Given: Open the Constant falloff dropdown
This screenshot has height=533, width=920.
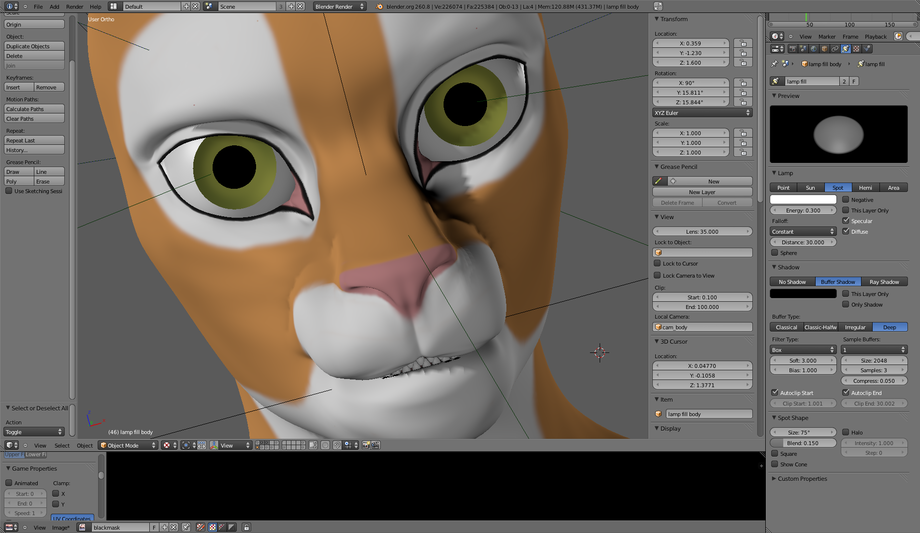Looking at the screenshot, I should 803,231.
